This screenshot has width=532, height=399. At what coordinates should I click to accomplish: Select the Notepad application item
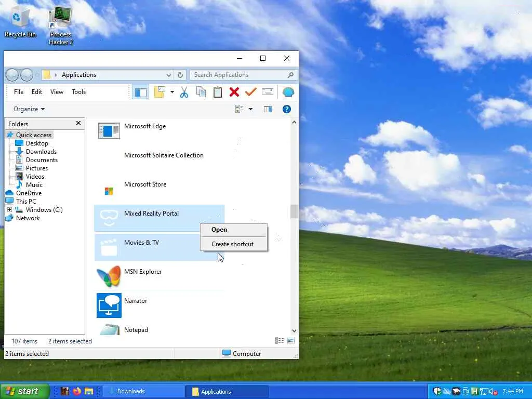tap(159, 330)
